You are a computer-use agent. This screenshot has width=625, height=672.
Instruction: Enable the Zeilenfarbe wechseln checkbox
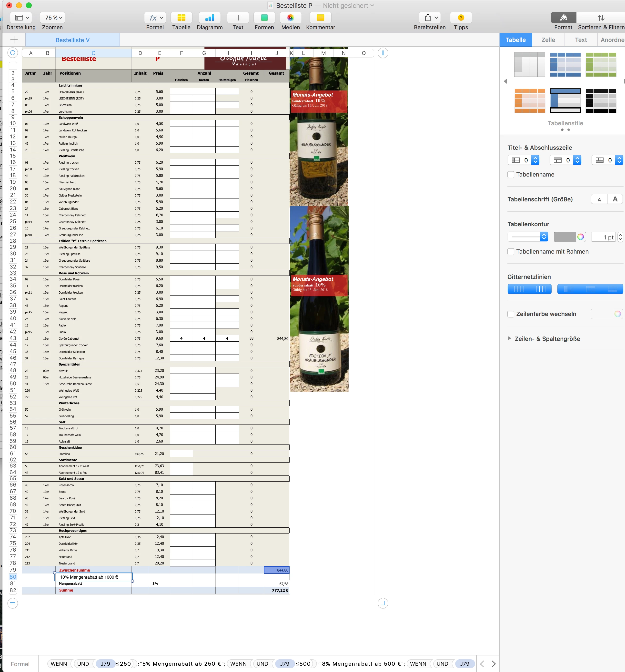(x=511, y=314)
